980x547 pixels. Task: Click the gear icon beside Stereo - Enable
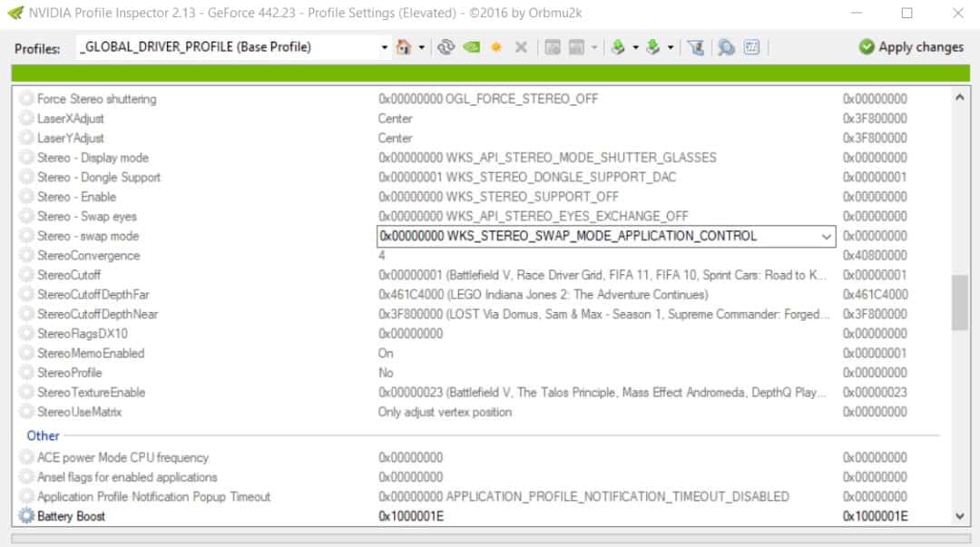(26, 197)
